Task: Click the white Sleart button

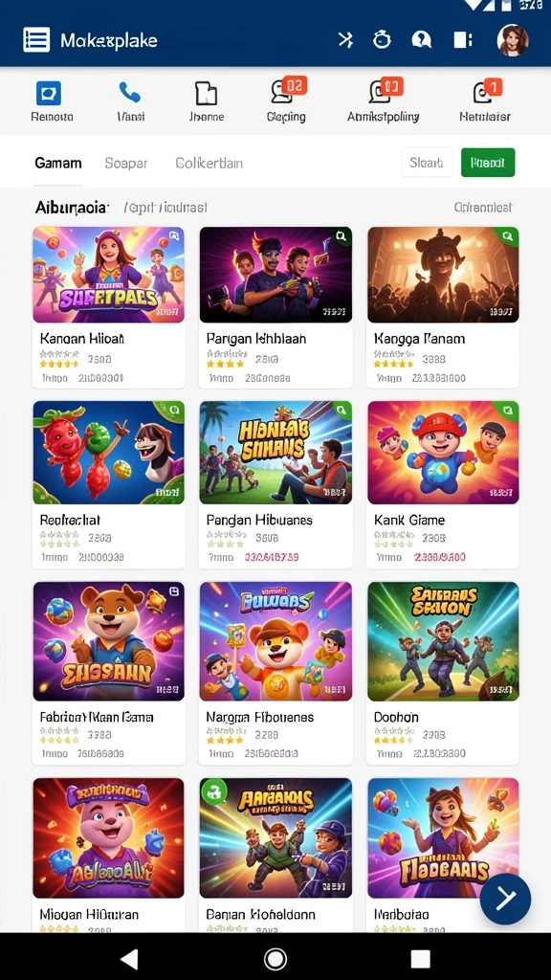Action: click(x=427, y=163)
